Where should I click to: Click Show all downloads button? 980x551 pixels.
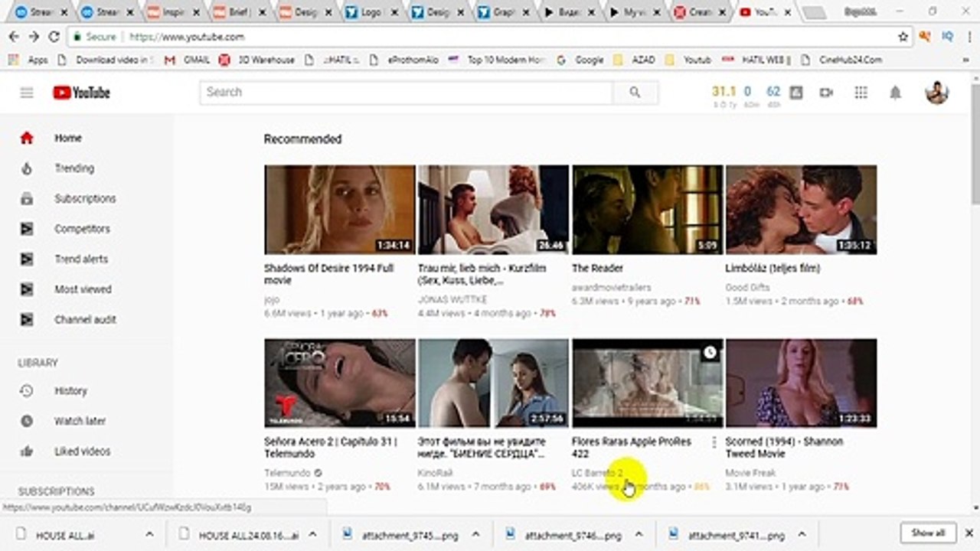[x=928, y=533]
